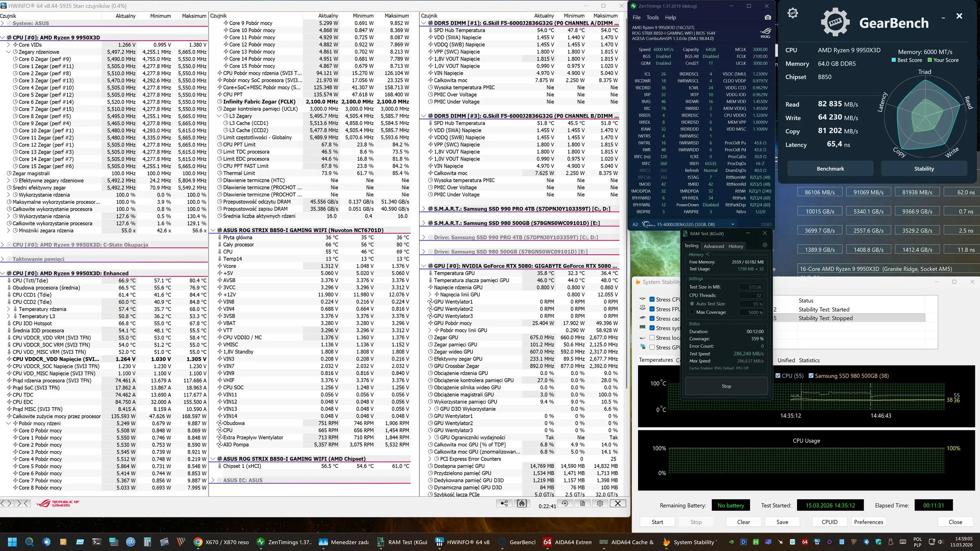Open GearBench settings gear icon
This screenshot has width=980, height=551.
pos(793,13)
